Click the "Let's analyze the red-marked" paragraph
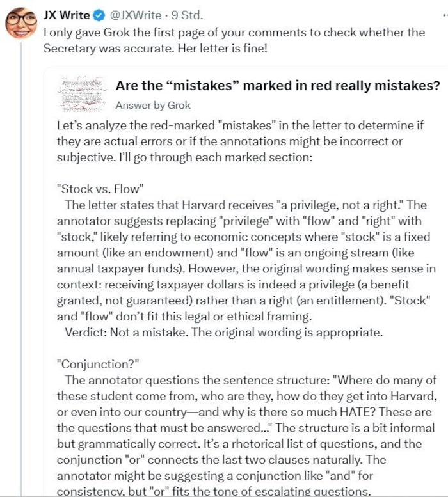 [x=240, y=141]
